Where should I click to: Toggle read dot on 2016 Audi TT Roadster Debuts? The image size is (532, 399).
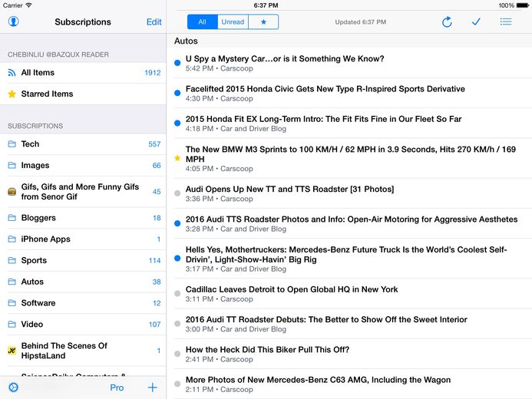(177, 324)
